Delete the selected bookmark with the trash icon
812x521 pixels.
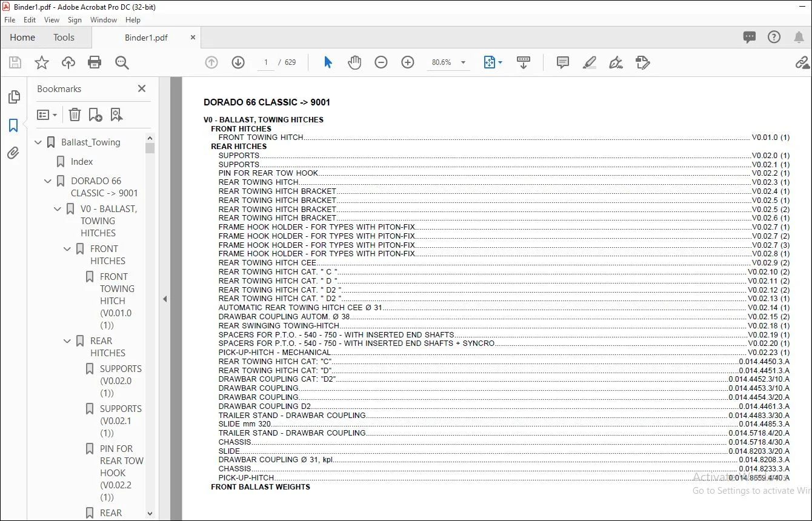(75, 114)
